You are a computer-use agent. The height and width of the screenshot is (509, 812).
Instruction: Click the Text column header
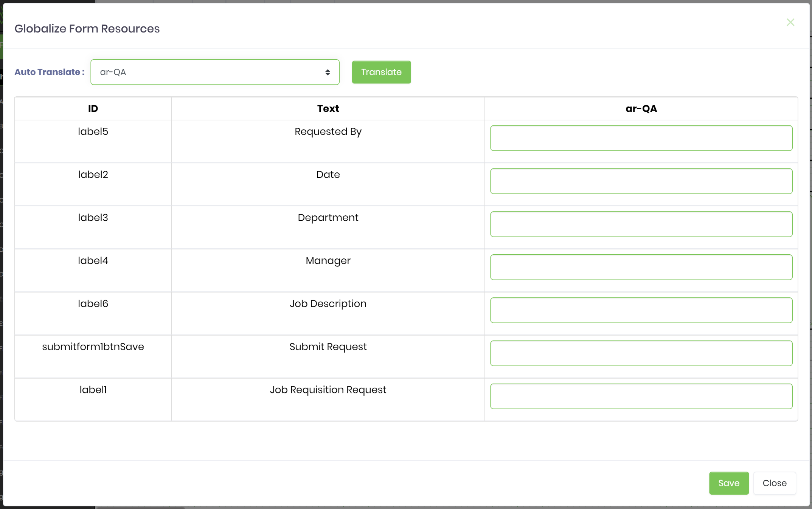point(328,108)
